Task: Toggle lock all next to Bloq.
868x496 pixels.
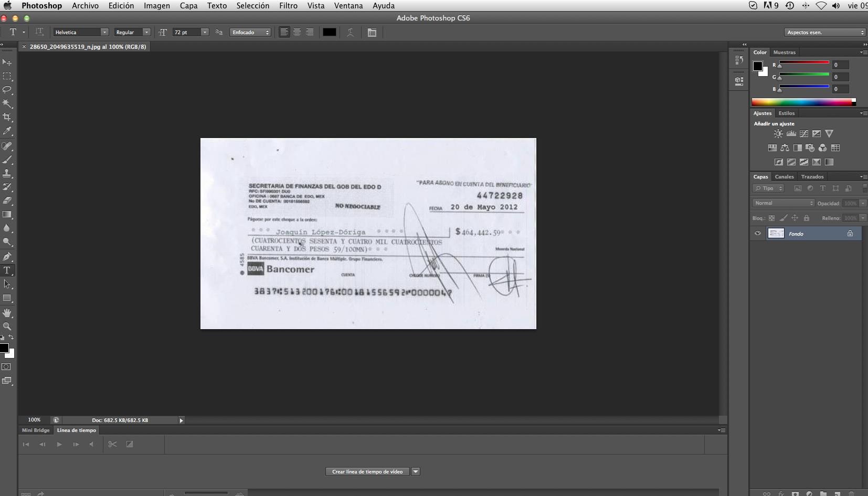Action: 807,218
